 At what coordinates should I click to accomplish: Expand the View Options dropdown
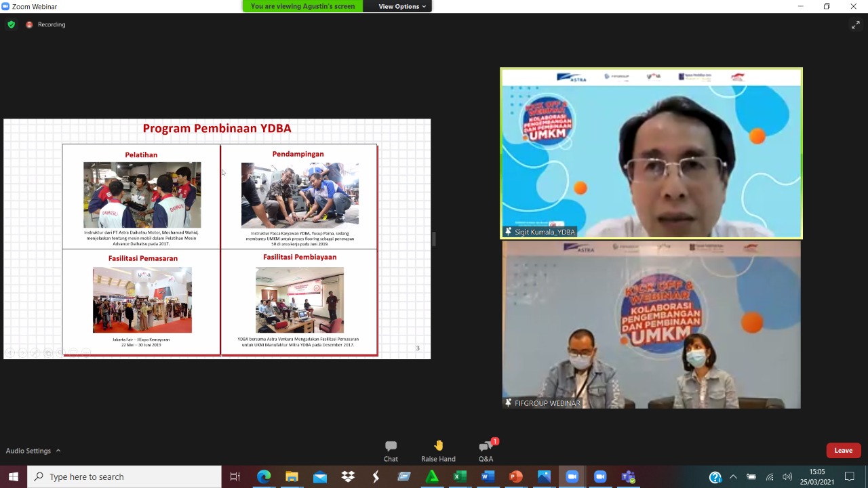tap(401, 6)
